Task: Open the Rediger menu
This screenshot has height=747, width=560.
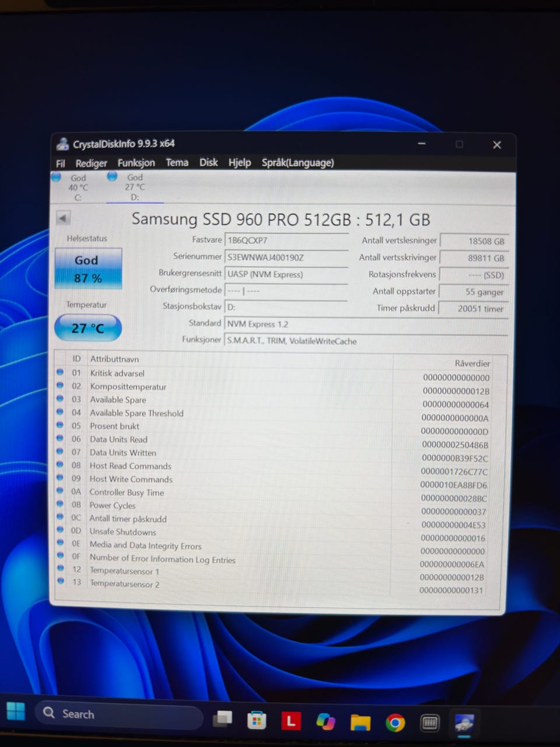Action: [x=91, y=163]
